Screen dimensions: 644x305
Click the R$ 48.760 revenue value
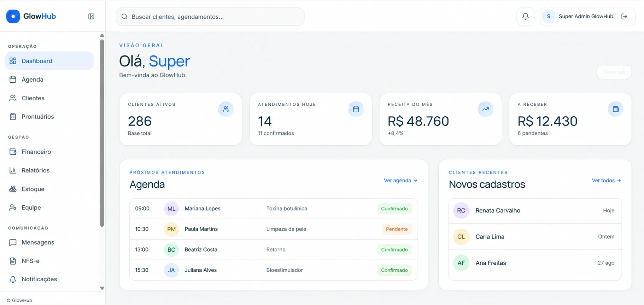click(418, 121)
